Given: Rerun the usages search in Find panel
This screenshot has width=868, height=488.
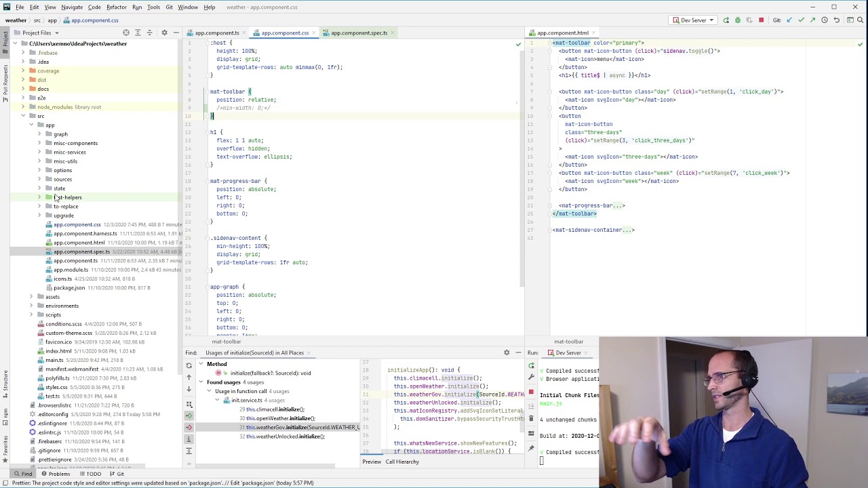Looking at the screenshot, I should pyautogui.click(x=189, y=365).
